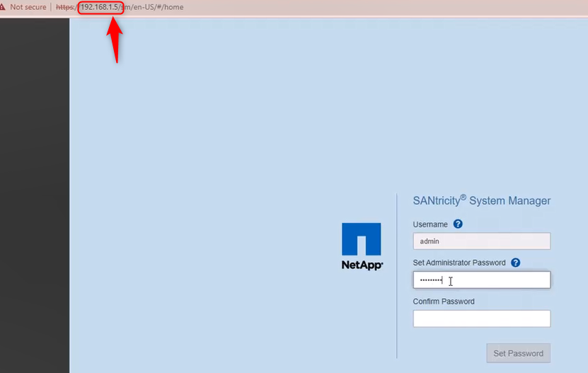Click the Username field containing admin
588x373 pixels.
pyautogui.click(x=481, y=241)
